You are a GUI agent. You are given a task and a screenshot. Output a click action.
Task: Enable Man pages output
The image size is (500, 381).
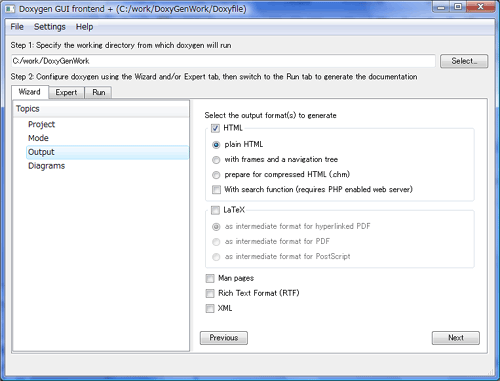[x=210, y=278]
